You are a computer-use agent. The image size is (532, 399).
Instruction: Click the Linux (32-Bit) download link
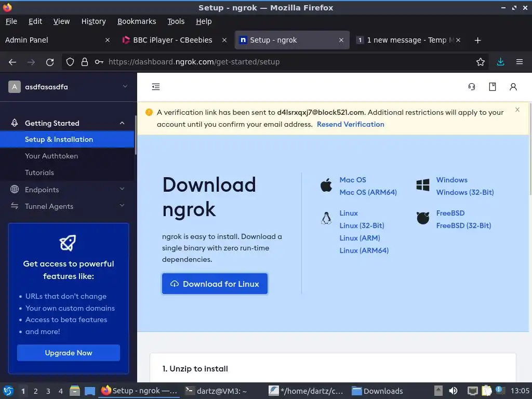point(362,225)
